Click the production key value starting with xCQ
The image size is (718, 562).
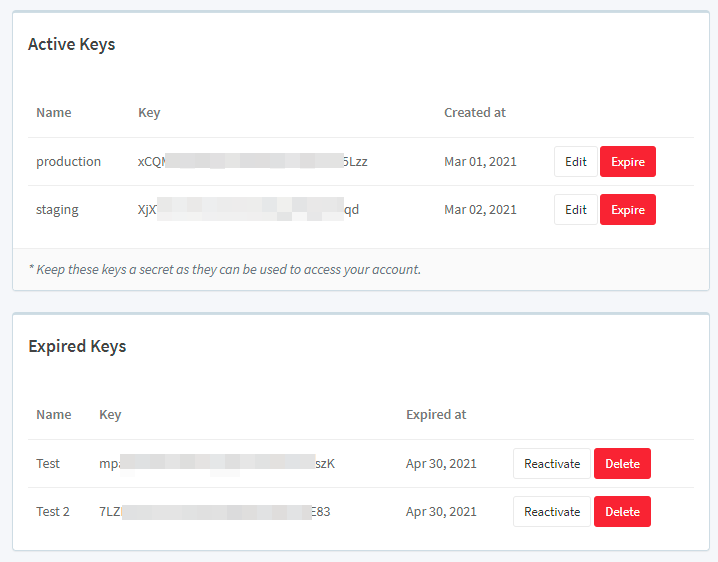coord(252,162)
